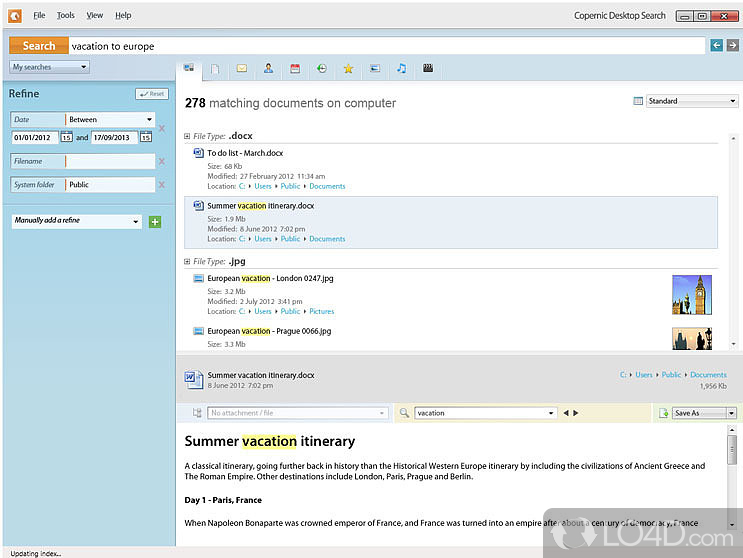Open the Emails category tab icon
This screenshot has height=558, width=743.
point(241,69)
